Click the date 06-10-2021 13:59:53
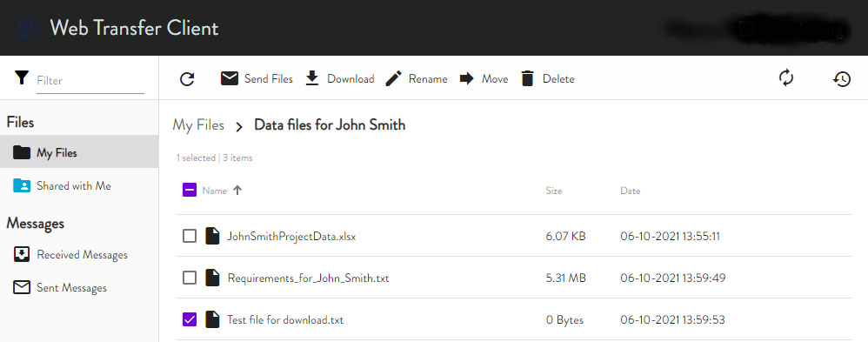 pyautogui.click(x=672, y=320)
